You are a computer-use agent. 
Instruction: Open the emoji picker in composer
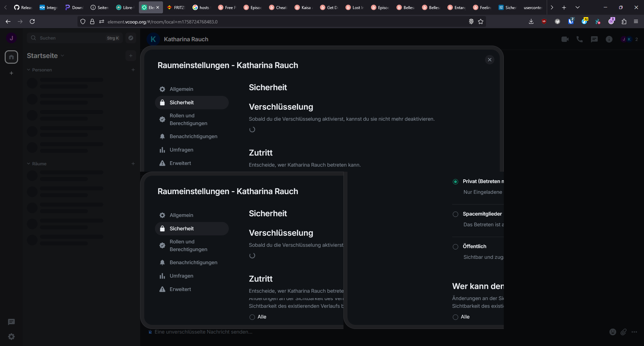tap(612, 332)
